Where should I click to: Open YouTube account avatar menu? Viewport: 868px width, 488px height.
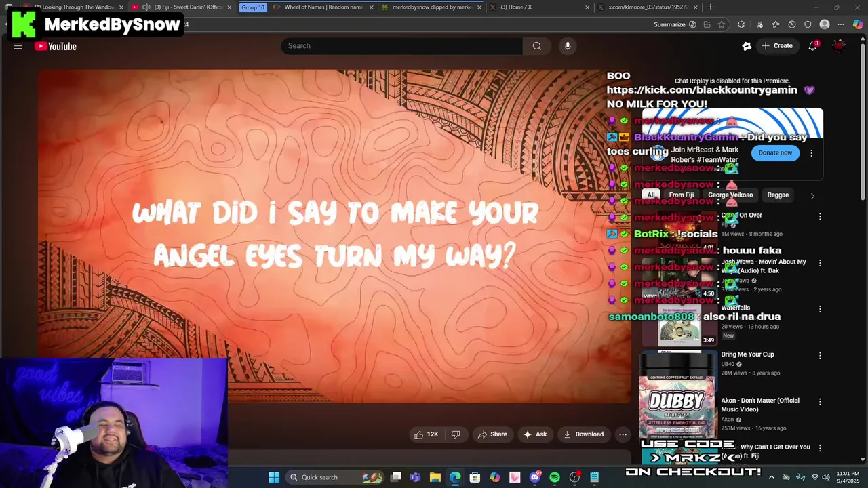pyautogui.click(x=839, y=46)
